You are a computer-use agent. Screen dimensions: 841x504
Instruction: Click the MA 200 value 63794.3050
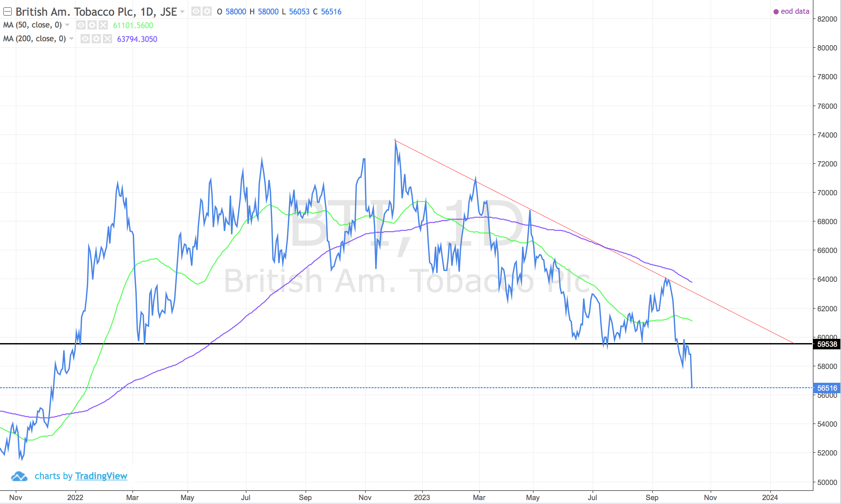(x=137, y=39)
